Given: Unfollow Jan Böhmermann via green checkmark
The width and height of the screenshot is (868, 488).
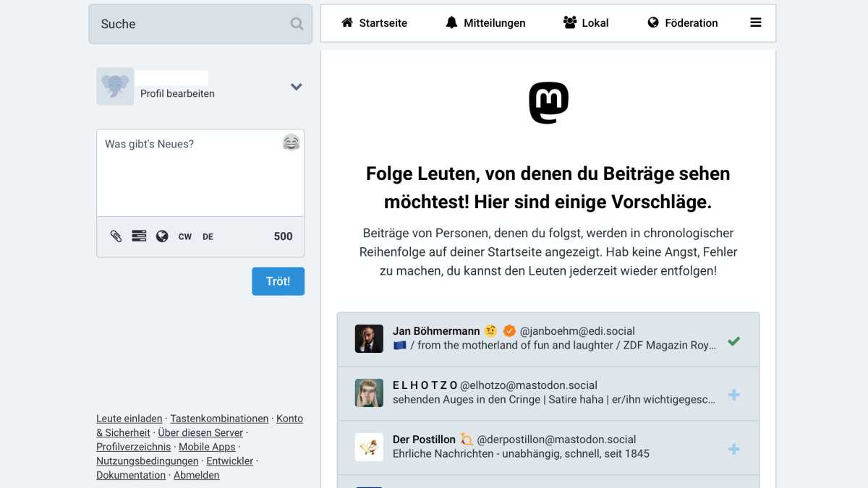Looking at the screenshot, I should 733,341.
